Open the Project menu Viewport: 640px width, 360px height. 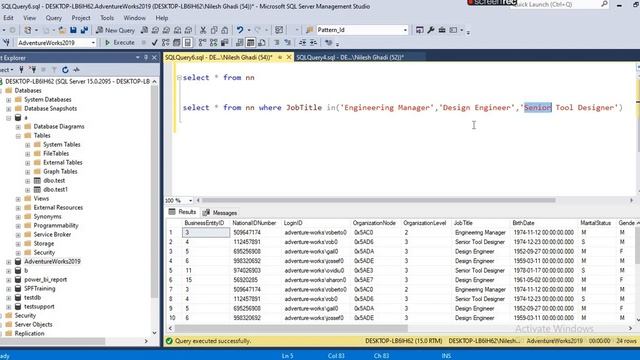click(81, 18)
